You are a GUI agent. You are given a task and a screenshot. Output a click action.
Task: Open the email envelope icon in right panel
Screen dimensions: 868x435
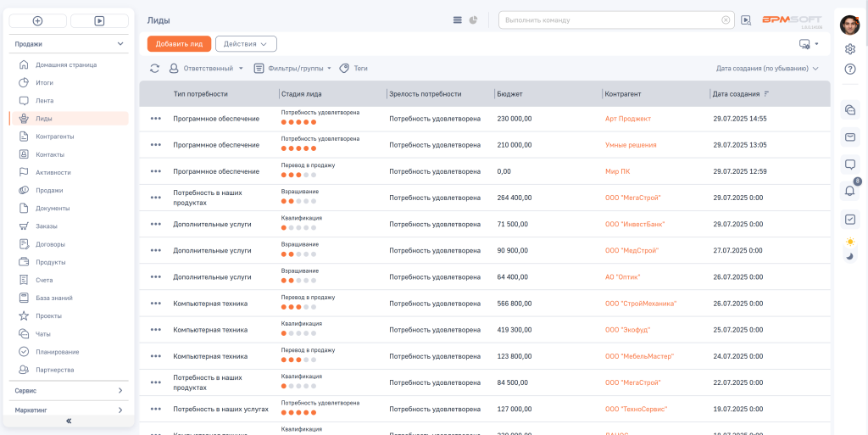(x=849, y=137)
